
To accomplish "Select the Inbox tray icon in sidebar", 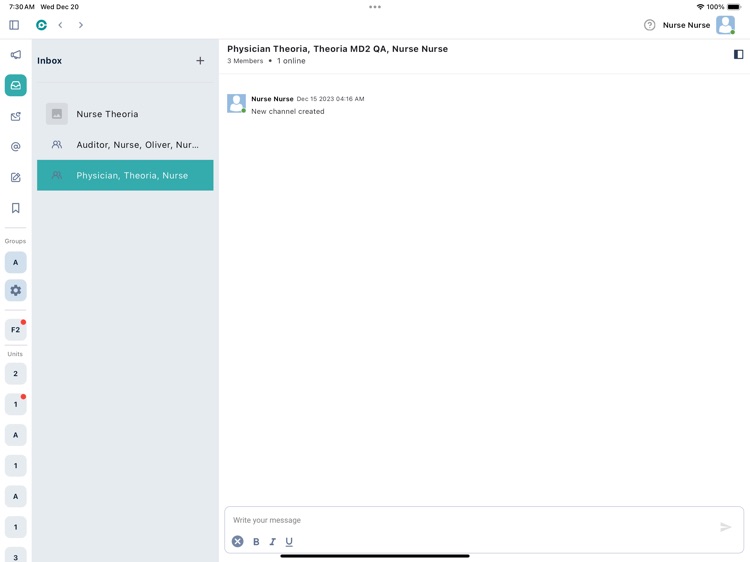I will tap(16, 85).
